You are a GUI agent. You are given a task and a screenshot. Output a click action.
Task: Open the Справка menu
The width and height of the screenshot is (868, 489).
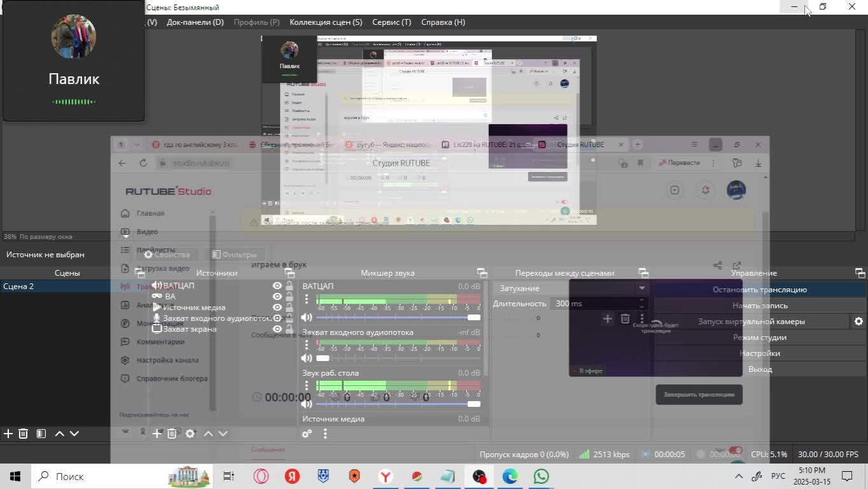443,22
